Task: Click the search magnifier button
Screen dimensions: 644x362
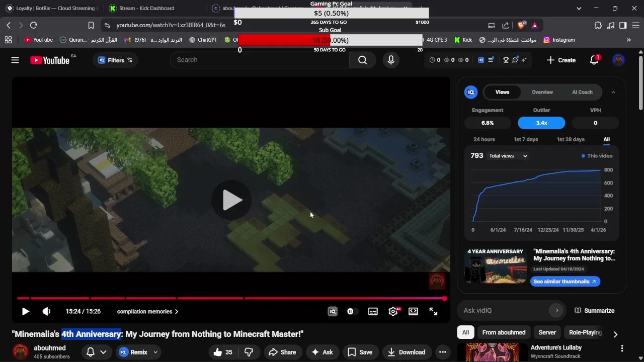Action: pos(363,60)
